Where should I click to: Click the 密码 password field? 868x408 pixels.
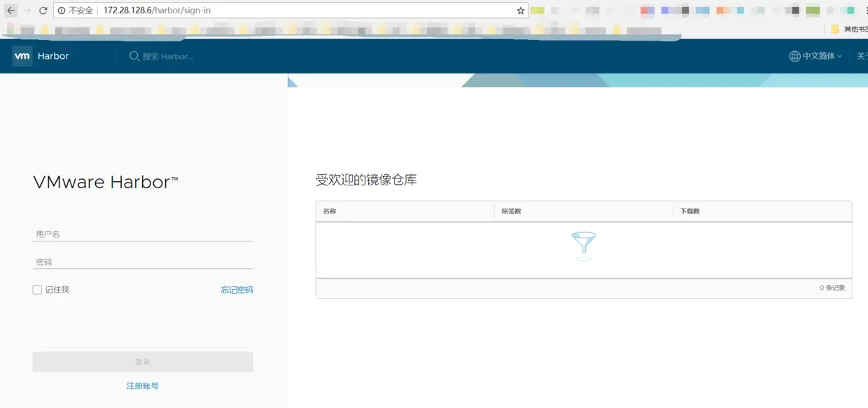click(x=143, y=262)
